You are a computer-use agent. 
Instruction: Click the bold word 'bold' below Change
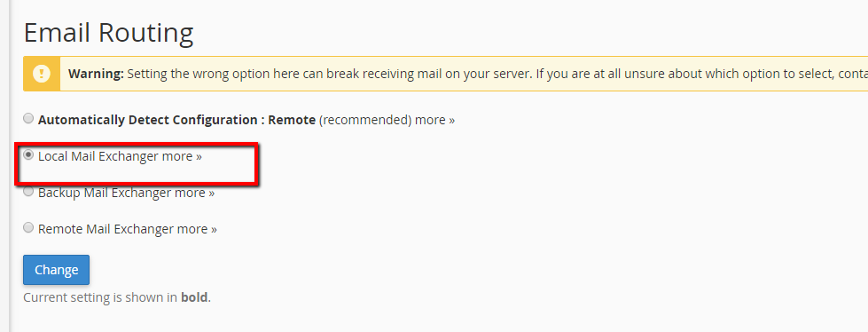[x=194, y=297]
